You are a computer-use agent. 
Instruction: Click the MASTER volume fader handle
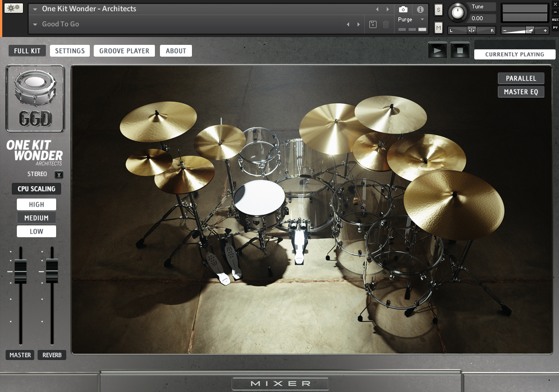click(x=20, y=271)
